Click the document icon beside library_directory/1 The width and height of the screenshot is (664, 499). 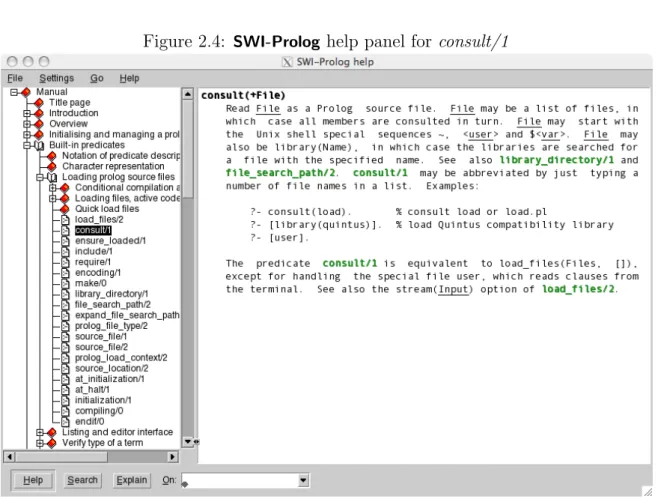point(65,294)
